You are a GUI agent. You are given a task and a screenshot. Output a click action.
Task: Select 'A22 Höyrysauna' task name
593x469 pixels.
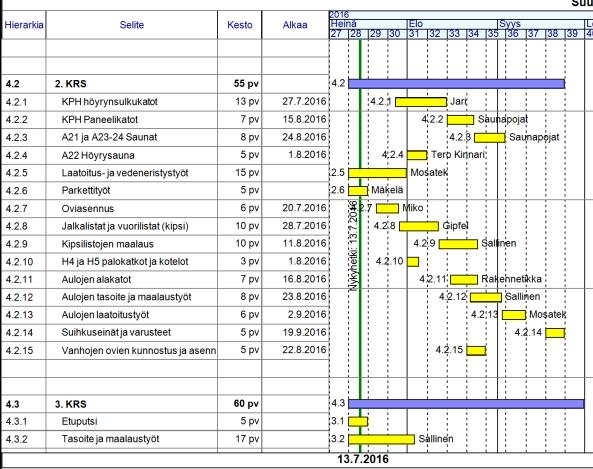click(x=98, y=155)
